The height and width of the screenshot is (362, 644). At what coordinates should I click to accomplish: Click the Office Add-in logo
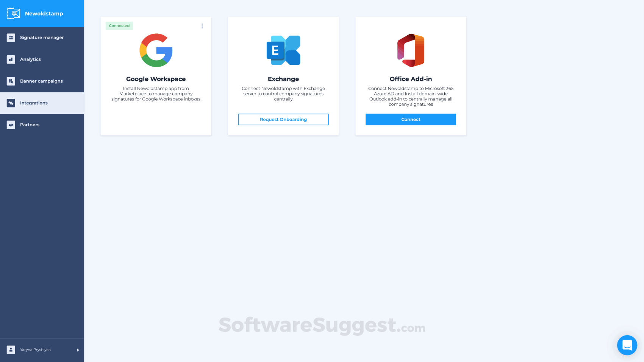pos(411,50)
